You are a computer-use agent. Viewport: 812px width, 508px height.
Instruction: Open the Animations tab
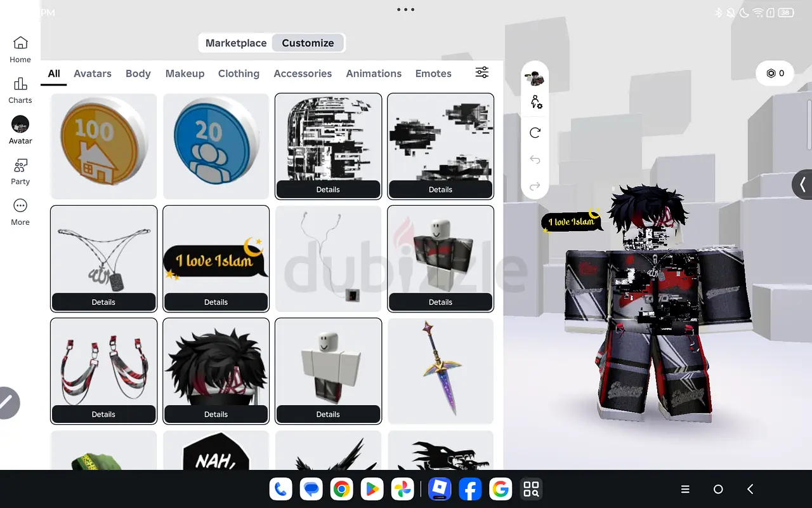coord(374,74)
